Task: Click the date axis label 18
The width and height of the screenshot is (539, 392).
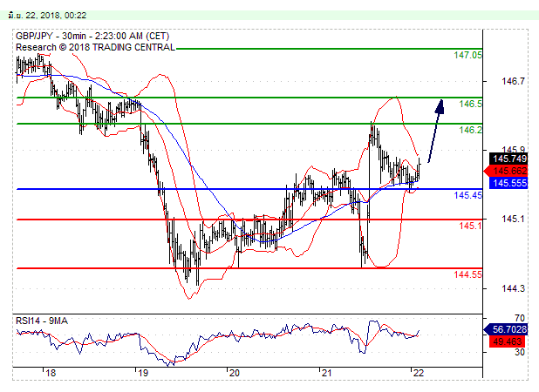Action: pos(51,373)
